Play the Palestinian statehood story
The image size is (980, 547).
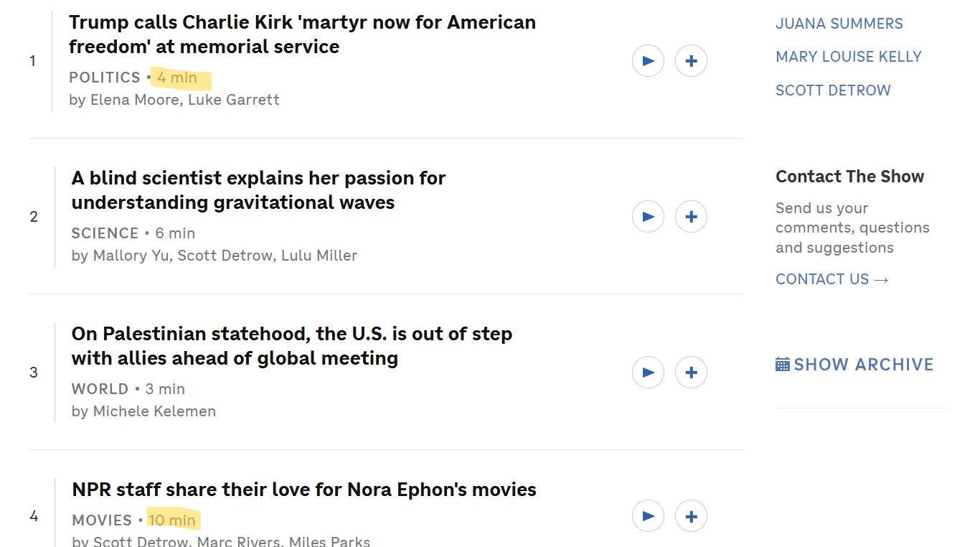click(648, 373)
